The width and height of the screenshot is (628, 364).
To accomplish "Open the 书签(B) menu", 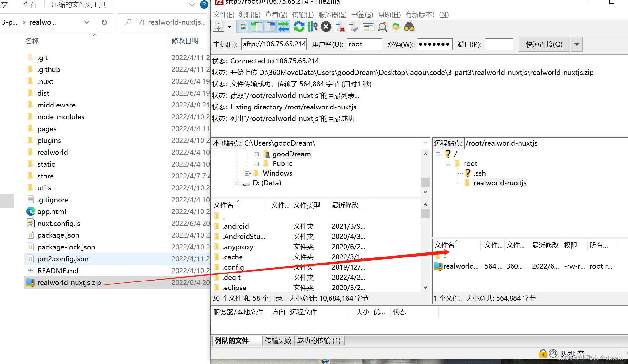I will (x=362, y=14).
